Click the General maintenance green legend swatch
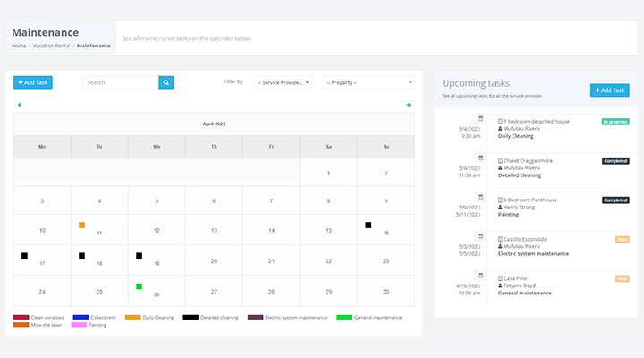Image resolution: width=644 pixels, height=358 pixels. click(x=344, y=317)
